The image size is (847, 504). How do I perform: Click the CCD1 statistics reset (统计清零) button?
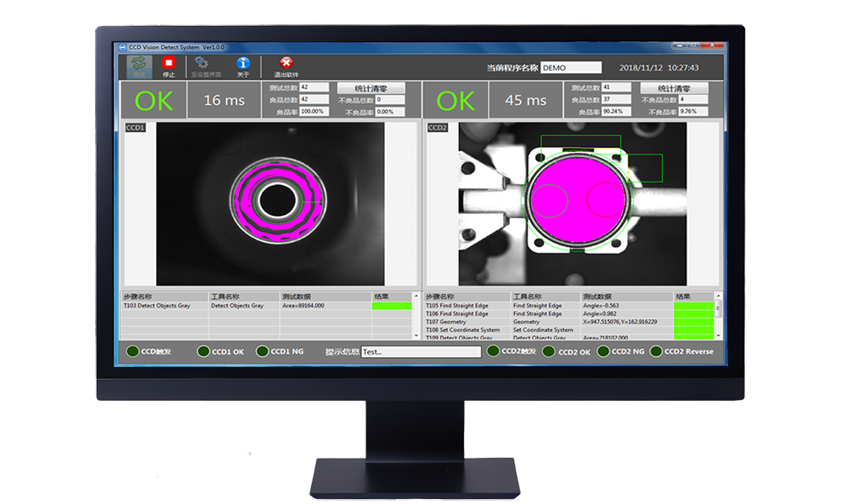(371, 88)
